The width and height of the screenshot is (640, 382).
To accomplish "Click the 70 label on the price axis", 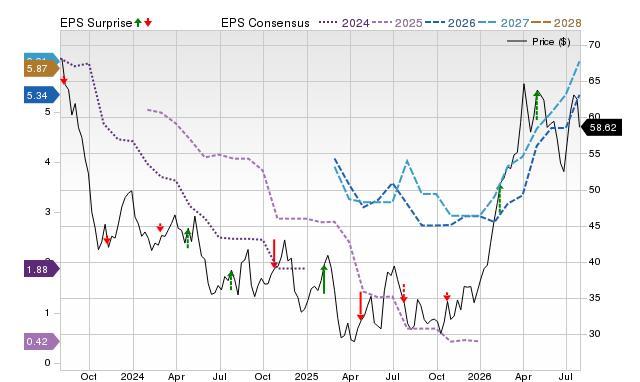I will pyautogui.click(x=594, y=44).
